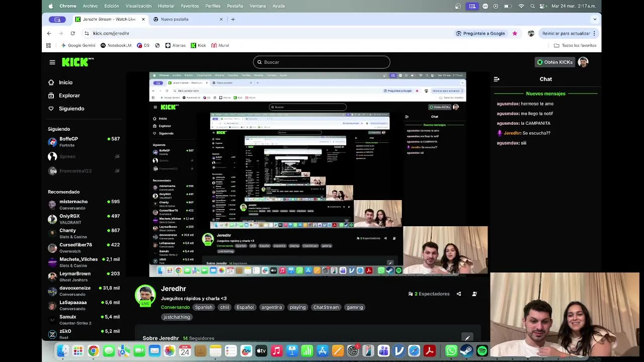Open App Store from the dock

[323, 351]
